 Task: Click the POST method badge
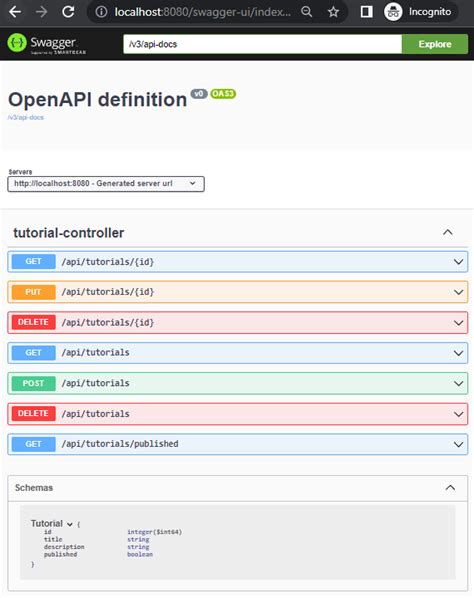34,383
